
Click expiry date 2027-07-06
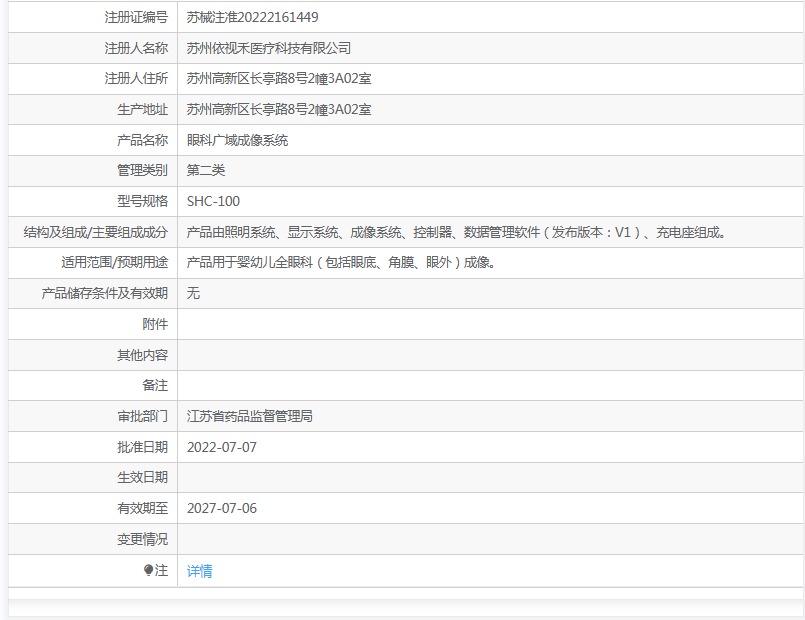[x=222, y=508]
